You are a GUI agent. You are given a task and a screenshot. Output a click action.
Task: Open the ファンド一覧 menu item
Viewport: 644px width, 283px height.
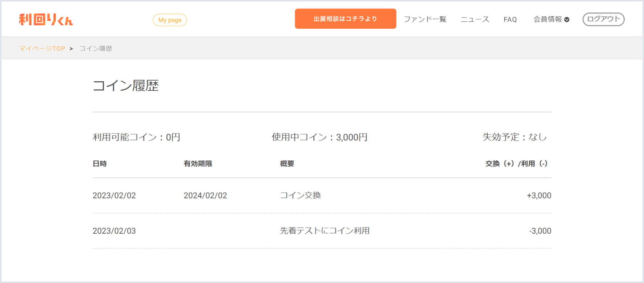click(x=425, y=19)
